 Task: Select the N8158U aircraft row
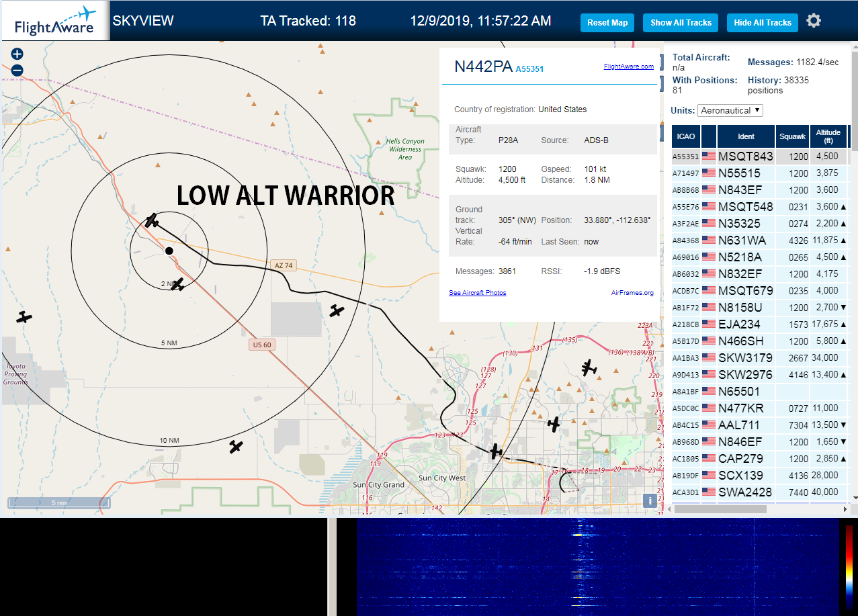point(760,308)
